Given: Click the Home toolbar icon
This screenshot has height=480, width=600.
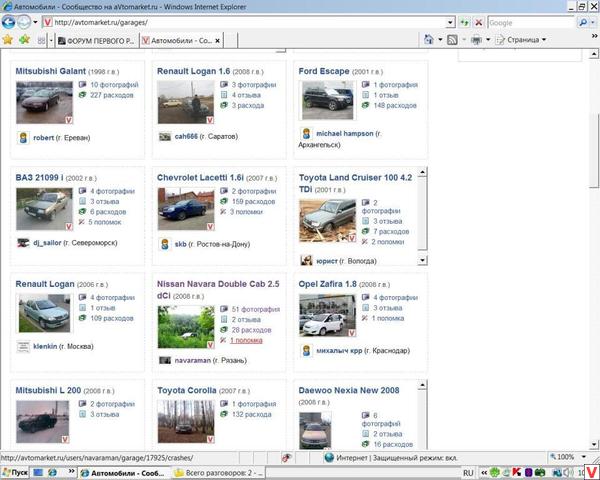Looking at the screenshot, I should point(429,39).
